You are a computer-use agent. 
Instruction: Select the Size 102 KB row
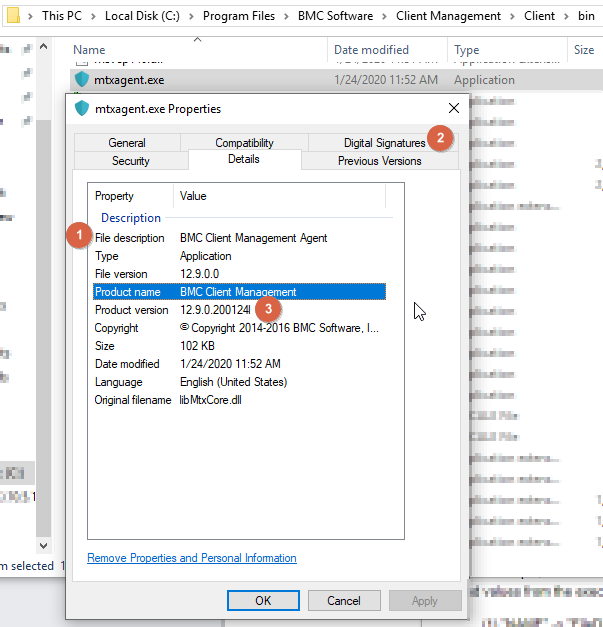click(x=239, y=346)
